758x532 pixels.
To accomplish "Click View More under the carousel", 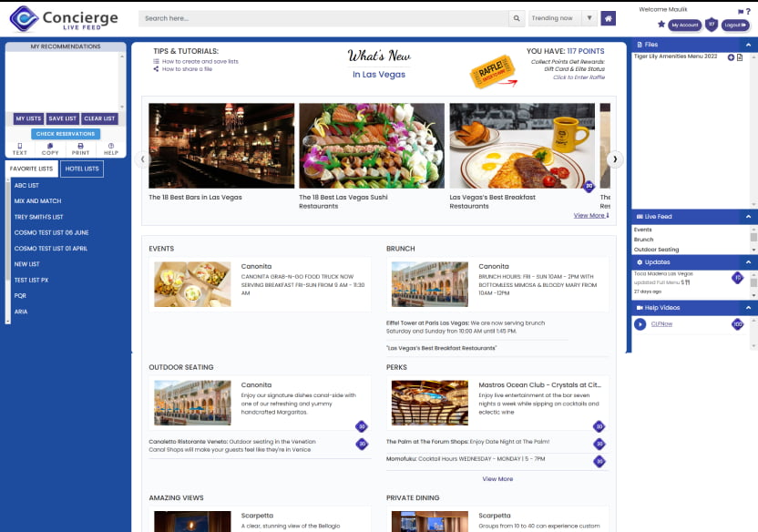I will pos(591,216).
